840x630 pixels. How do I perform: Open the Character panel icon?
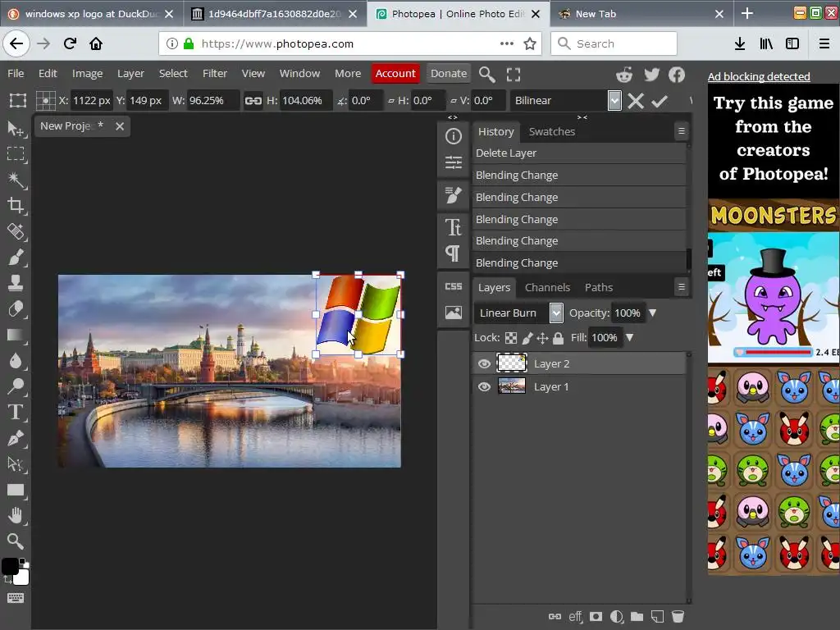pos(453,227)
